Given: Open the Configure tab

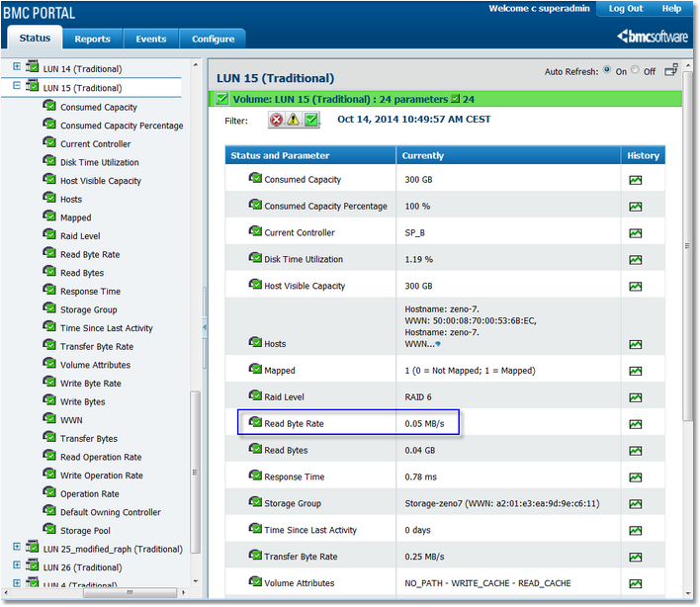Looking at the screenshot, I should click(x=213, y=39).
